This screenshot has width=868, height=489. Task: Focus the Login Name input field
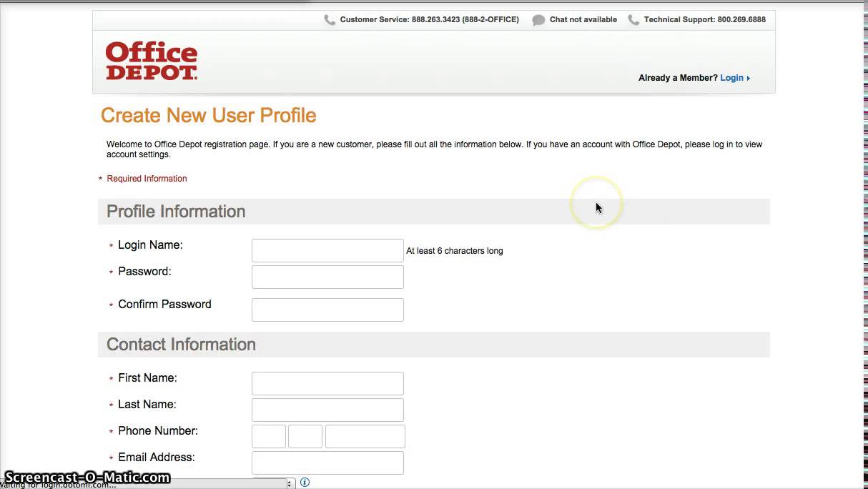click(x=327, y=250)
